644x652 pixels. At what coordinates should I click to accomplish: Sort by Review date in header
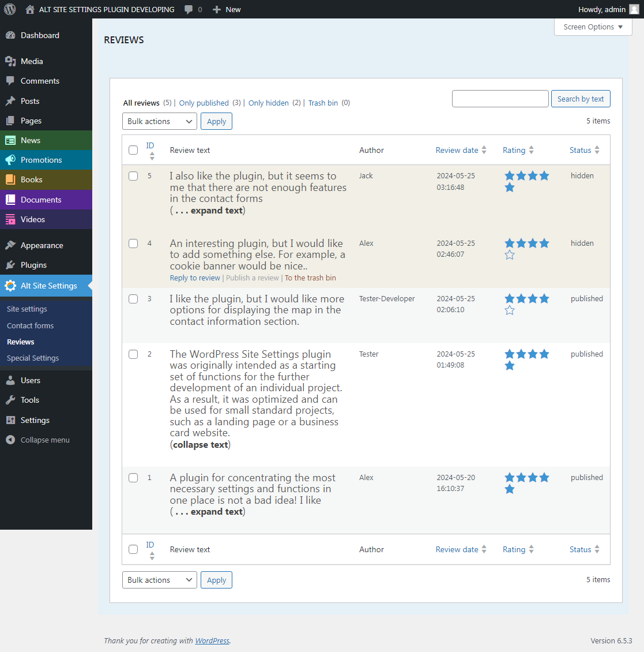point(461,150)
